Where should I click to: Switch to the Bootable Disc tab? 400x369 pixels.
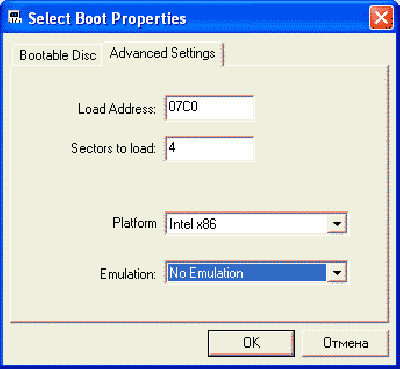[x=57, y=55]
